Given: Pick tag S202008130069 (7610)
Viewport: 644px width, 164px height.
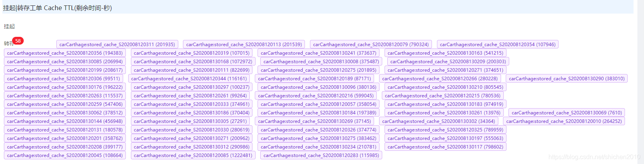Looking at the screenshot, I should 567,113.
